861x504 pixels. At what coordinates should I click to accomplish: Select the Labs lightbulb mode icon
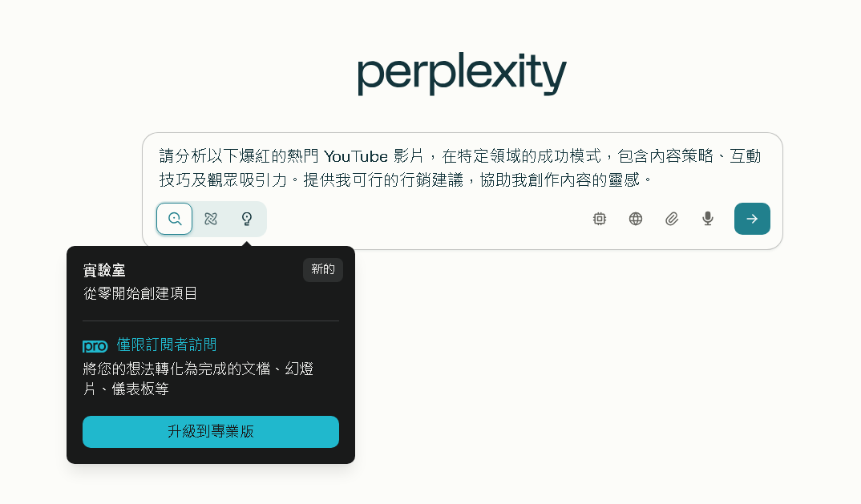tap(247, 219)
